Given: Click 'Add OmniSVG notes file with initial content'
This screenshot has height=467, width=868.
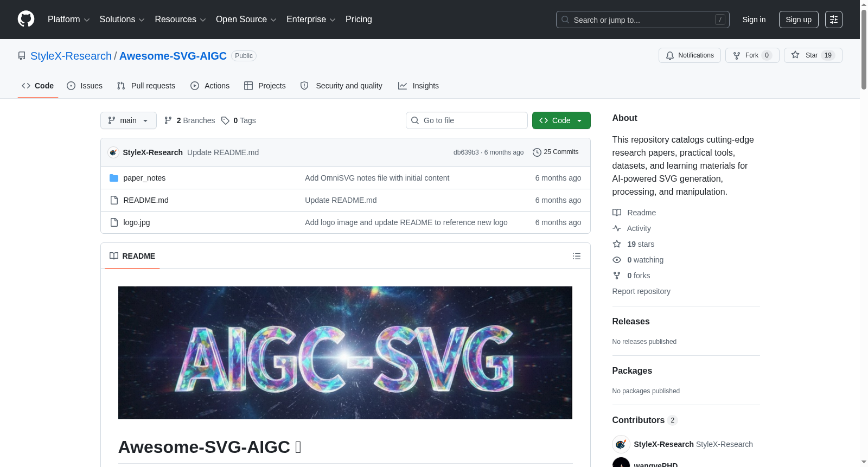Looking at the screenshot, I should coord(377,178).
